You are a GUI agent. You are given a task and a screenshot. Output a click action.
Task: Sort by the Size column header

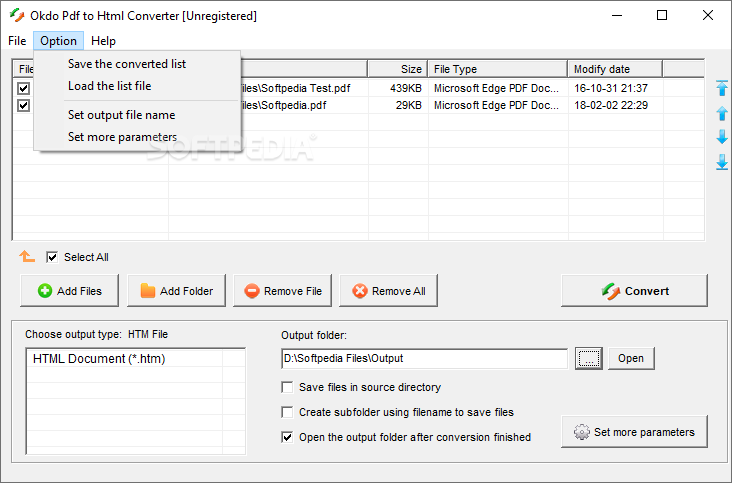point(398,69)
